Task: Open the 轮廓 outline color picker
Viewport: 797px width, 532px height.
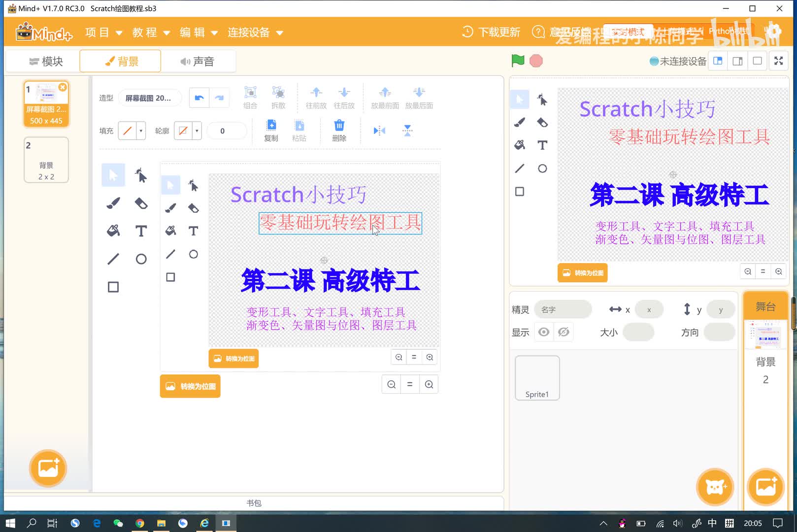Action: click(188, 131)
